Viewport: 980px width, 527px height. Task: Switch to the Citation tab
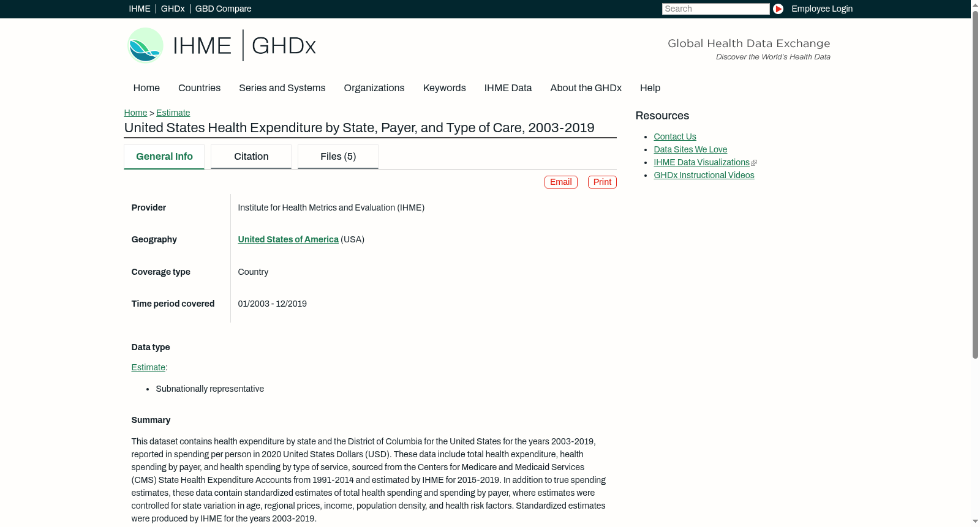click(251, 157)
